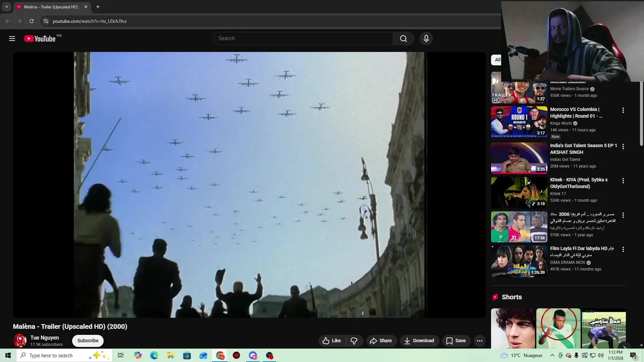Select the Malèna - Trailer browser tab
Screen dimensions: 644x362
(x=50, y=7)
